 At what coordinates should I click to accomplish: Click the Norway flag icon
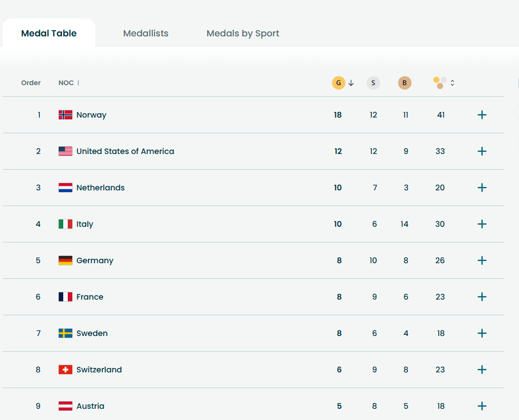point(66,115)
